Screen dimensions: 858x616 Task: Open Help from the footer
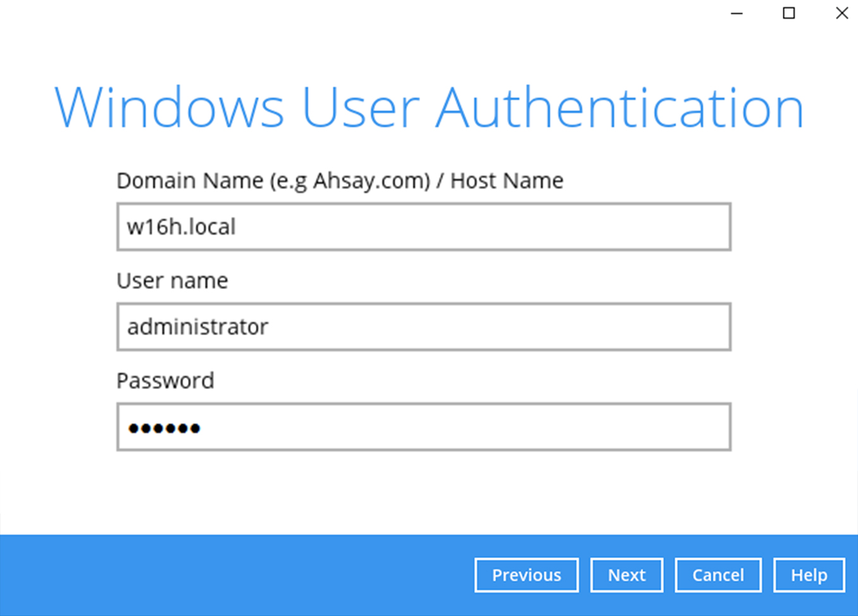point(809,575)
